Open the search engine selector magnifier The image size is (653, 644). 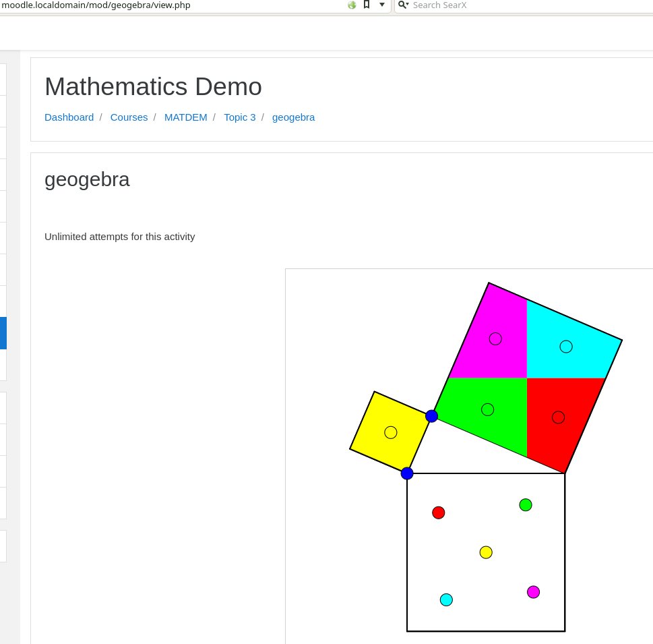click(x=403, y=5)
